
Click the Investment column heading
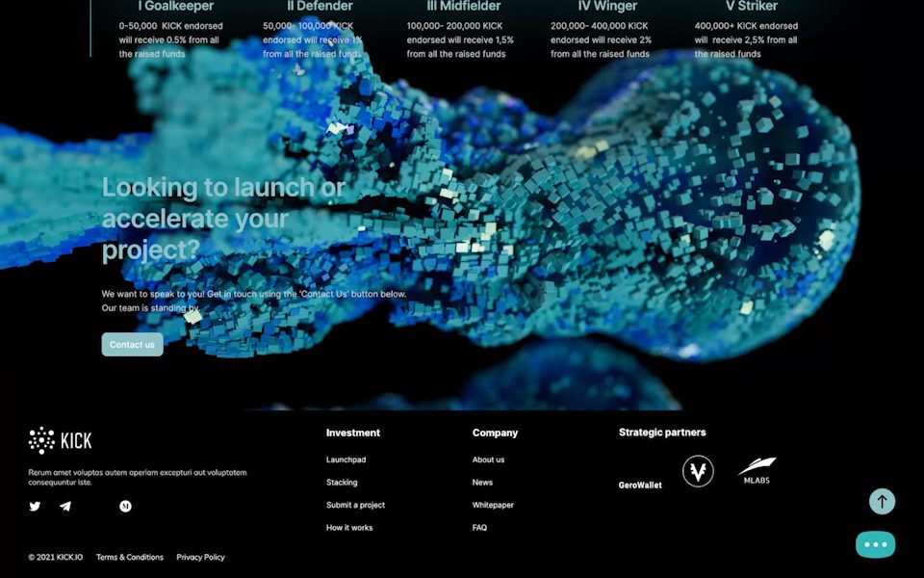[353, 433]
